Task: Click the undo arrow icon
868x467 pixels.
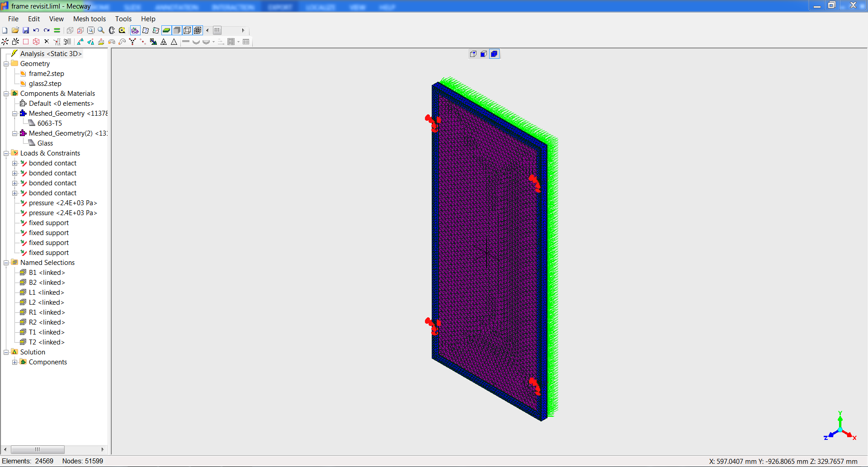Action: (36, 30)
